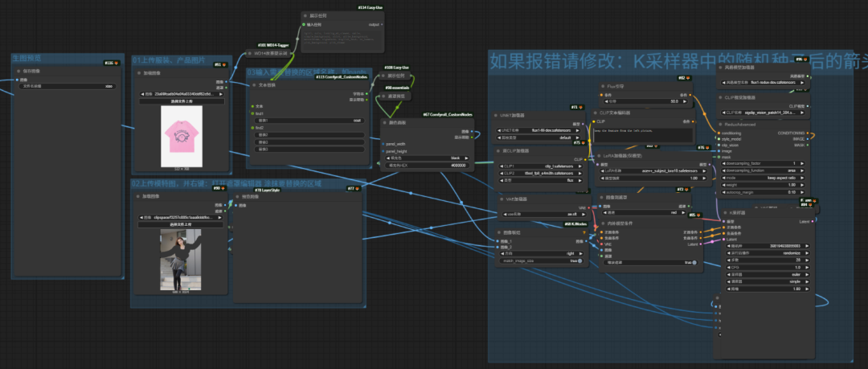Click the #116 fox badge on 保存图像 node

click(112, 64)
